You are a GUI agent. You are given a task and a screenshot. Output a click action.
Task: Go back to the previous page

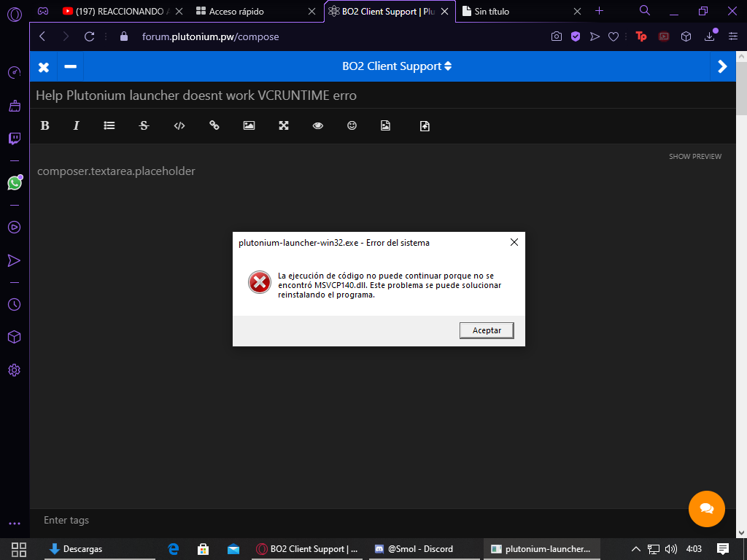[x=42, y=36]
